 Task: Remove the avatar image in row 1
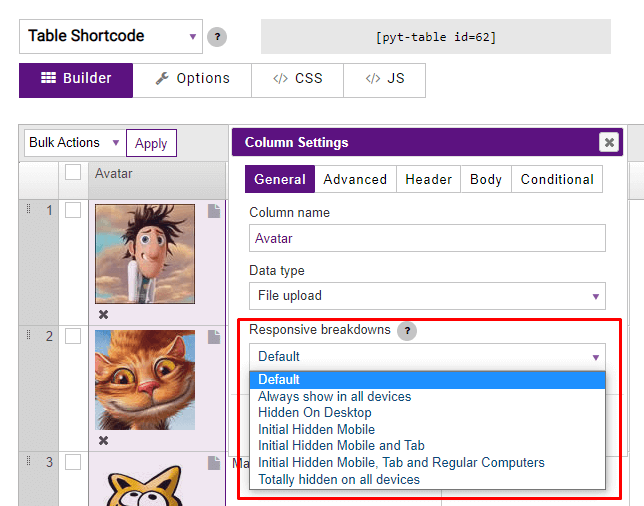tap(104, 315)
